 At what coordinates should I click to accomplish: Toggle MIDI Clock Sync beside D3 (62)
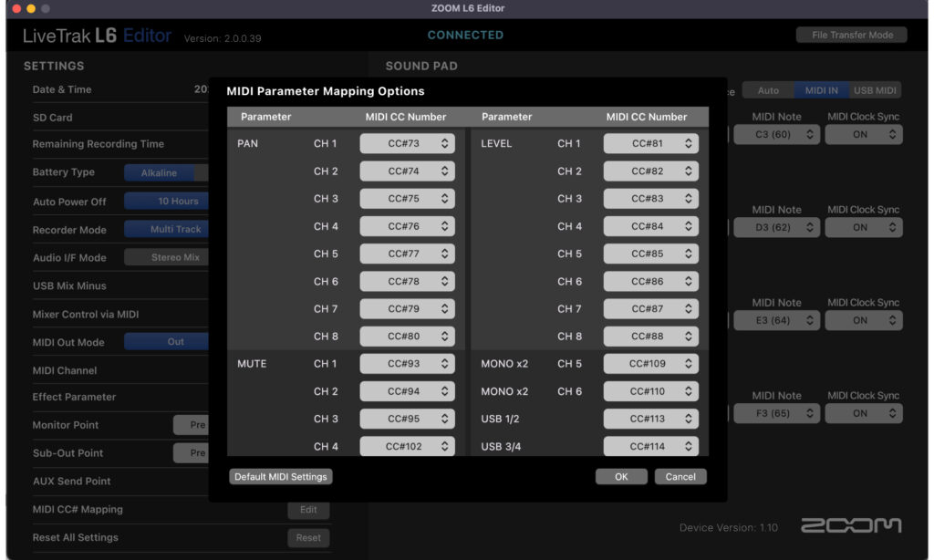864,228
